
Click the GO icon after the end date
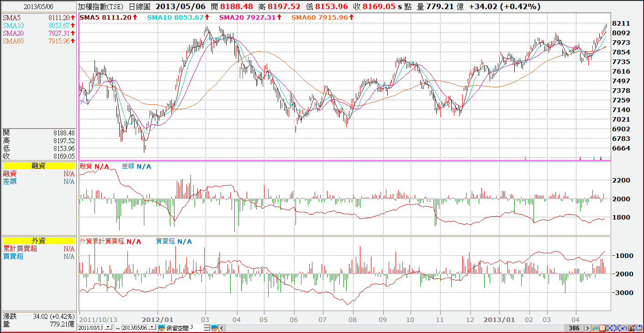tap(161, 328)
